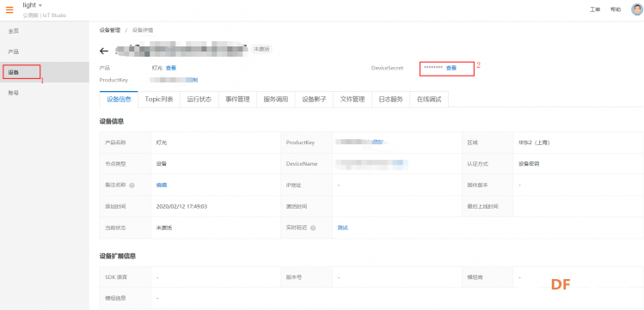Image resolution: width=644 pixels, height=310 pixels.
Task: Copy ProductKey in the 设备信息 table
Action: click(378, 142)
